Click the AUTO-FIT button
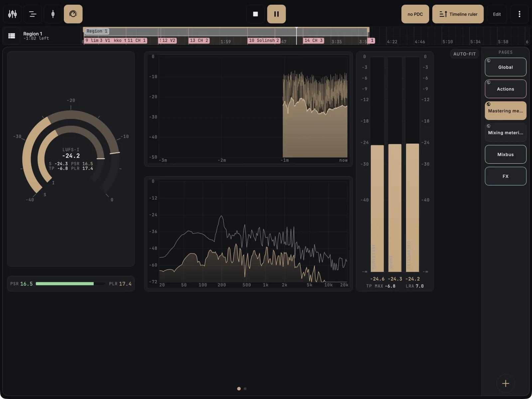The image size is (532, 399). [x=465, y=54]
